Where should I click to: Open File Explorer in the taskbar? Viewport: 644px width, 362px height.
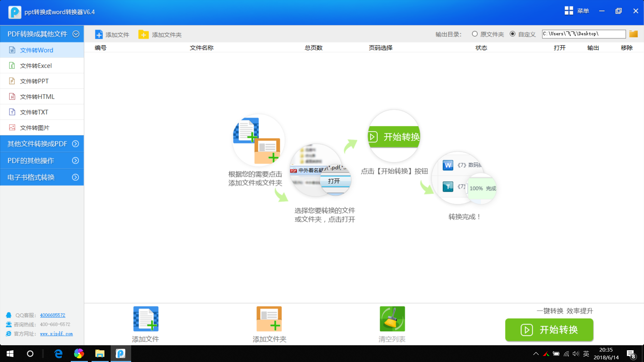(x=100, y=354)
